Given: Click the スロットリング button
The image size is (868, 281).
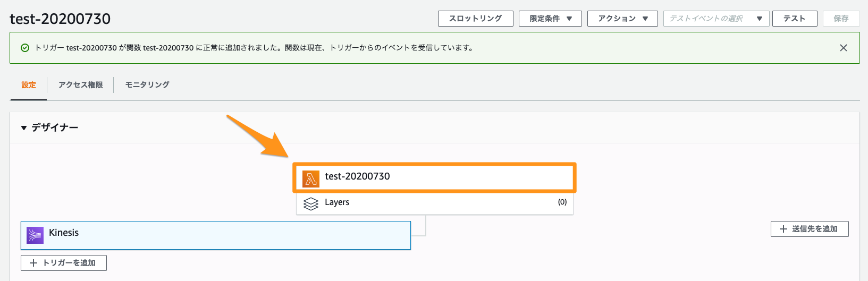Looking at the screenshot, I should [x=475, y=19].
